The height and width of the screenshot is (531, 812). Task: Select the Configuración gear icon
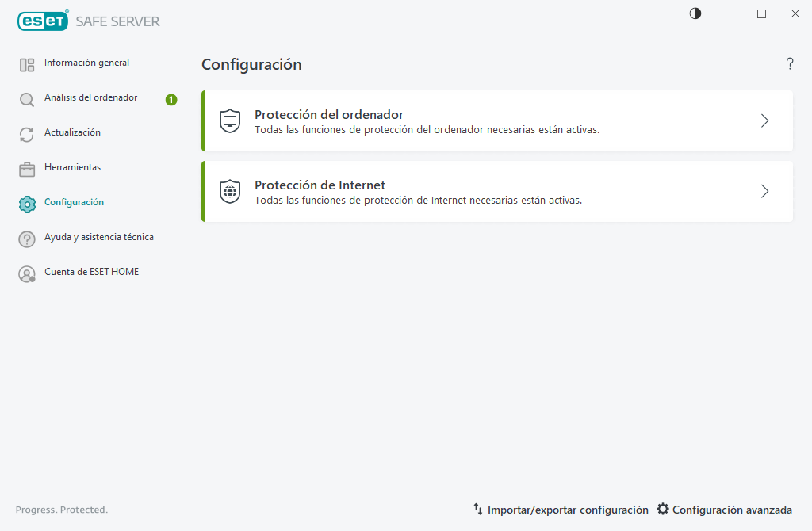pyautogui.click(x=26, y=203)
